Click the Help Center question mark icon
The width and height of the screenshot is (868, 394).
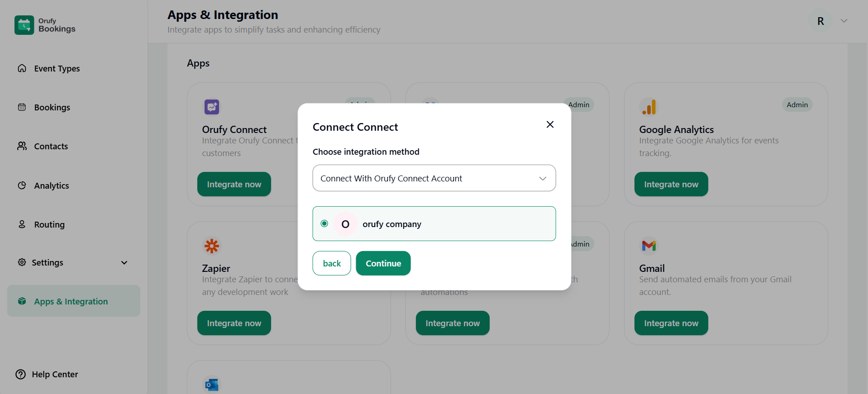tap(21, 375)
